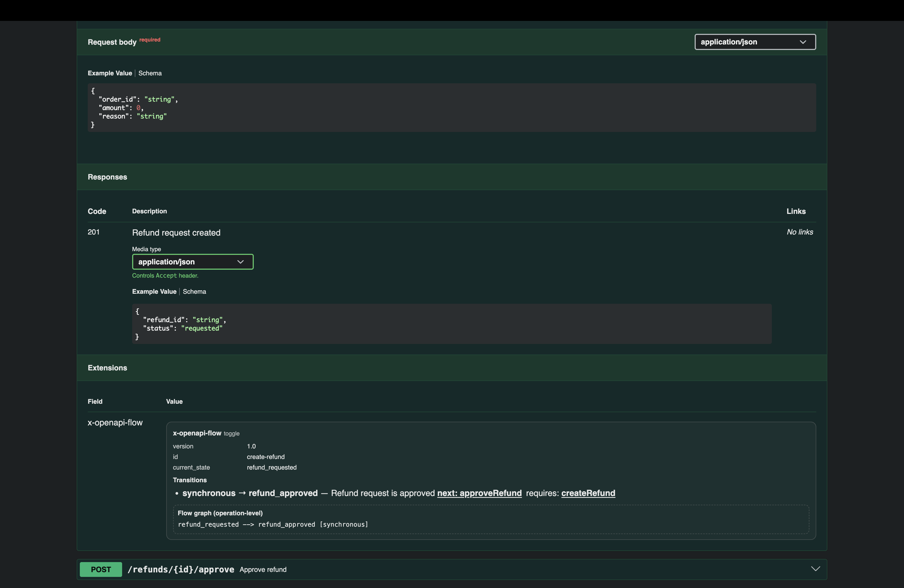The height and width of the screenshot is (588, 904).
Task: Click the 201 status code label
Action: click(x=93, y=232)
